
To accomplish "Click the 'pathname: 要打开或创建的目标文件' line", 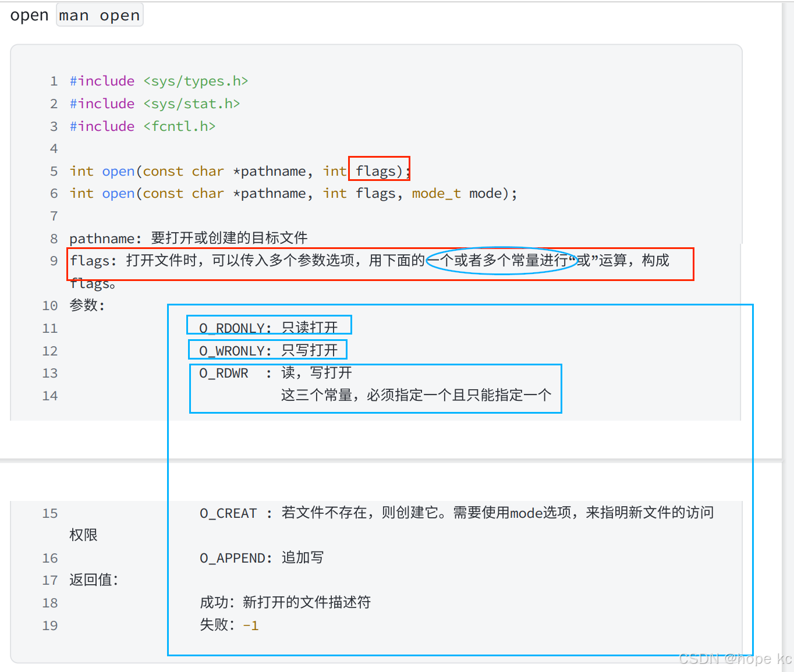I will [x=189, y=238].
